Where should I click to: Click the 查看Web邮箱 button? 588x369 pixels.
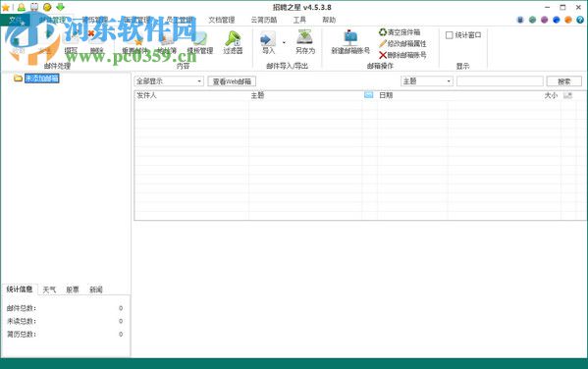[232, 81]
